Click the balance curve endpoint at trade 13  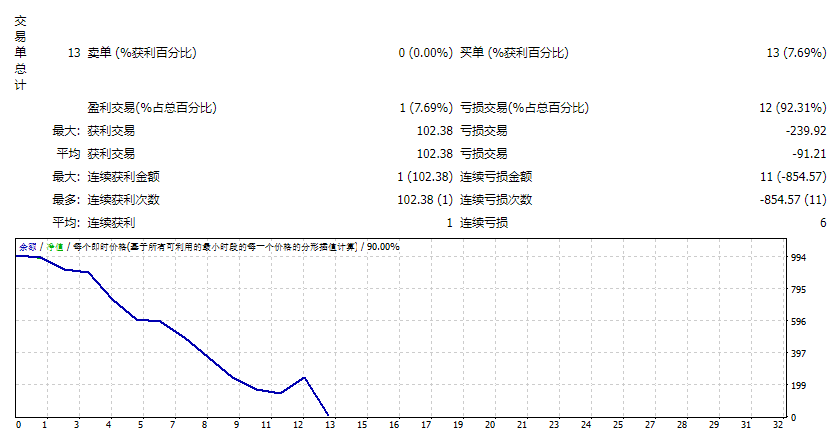coord(328,415)
